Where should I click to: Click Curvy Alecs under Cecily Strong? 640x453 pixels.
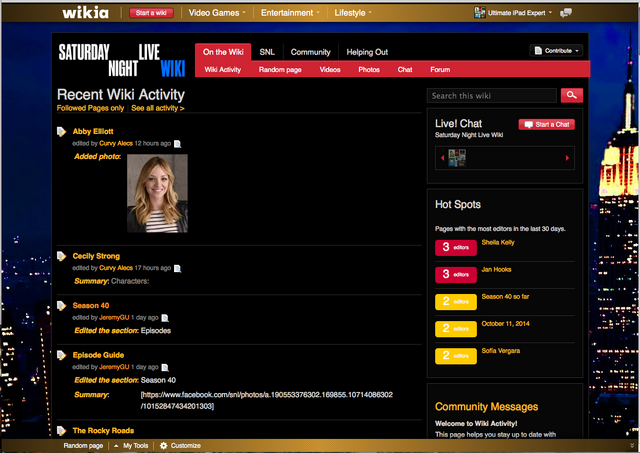point(116,268)
